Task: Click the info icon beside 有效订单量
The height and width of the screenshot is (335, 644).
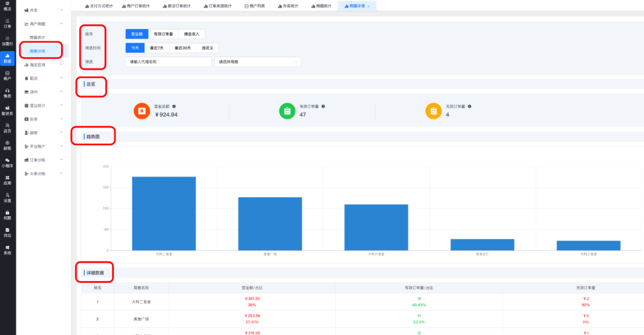Action: point(323,106)
